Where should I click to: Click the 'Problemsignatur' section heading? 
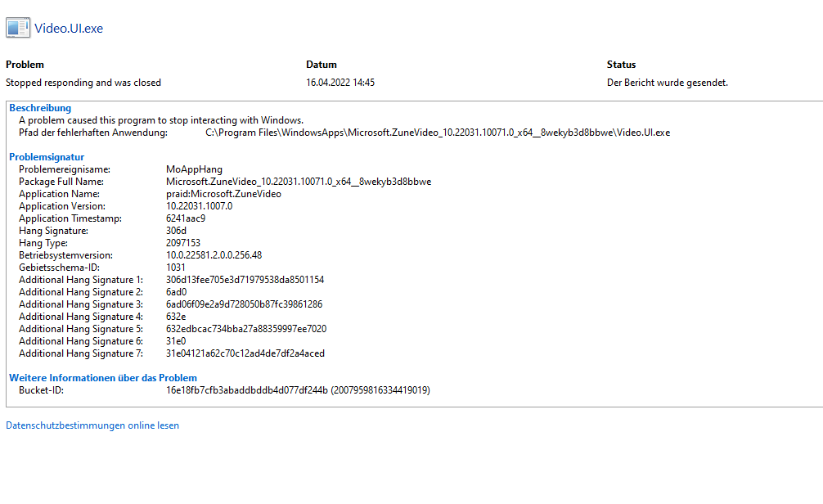(47, 157)
